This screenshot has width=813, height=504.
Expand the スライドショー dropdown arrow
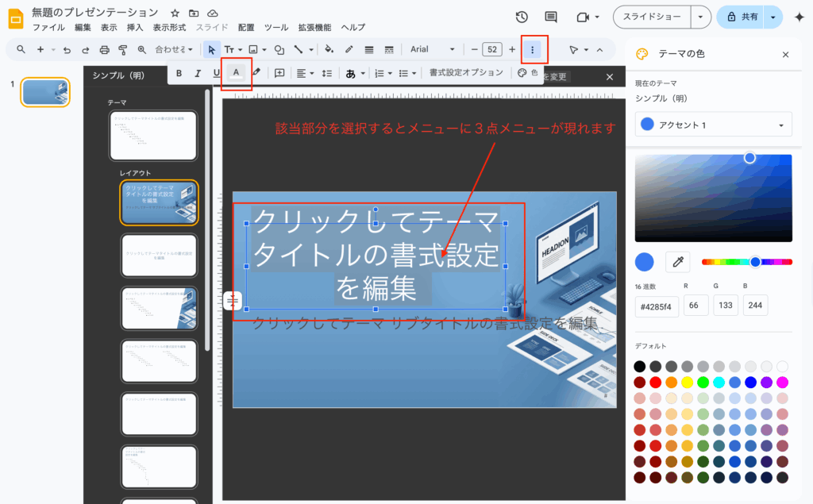(x=700, y=17)
